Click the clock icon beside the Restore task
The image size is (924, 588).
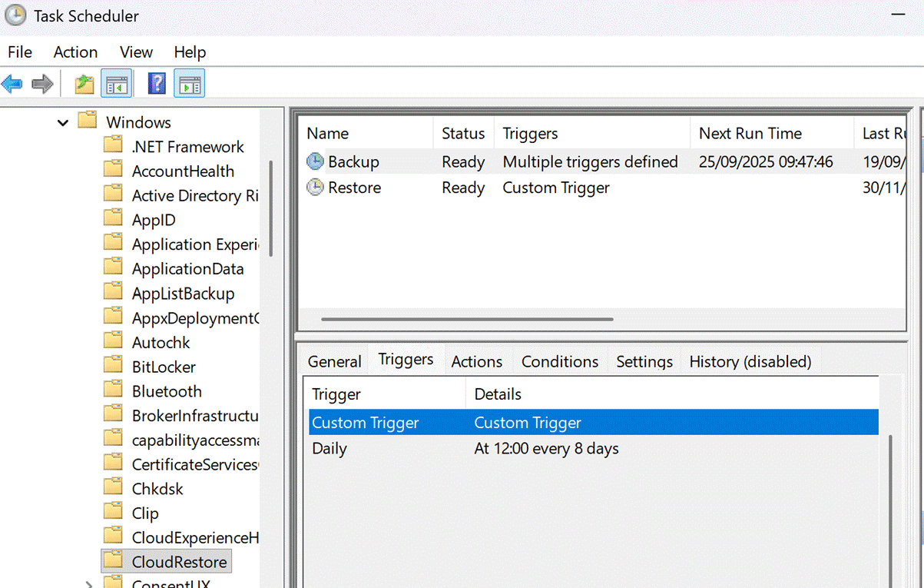(315, 188)
